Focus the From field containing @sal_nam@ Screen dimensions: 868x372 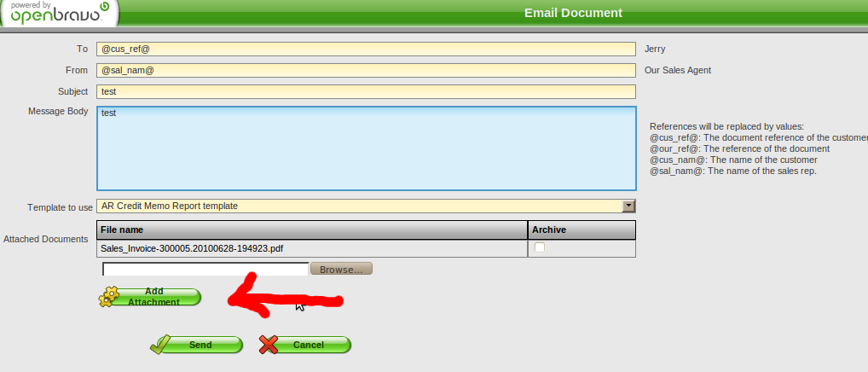click(366, 70)
